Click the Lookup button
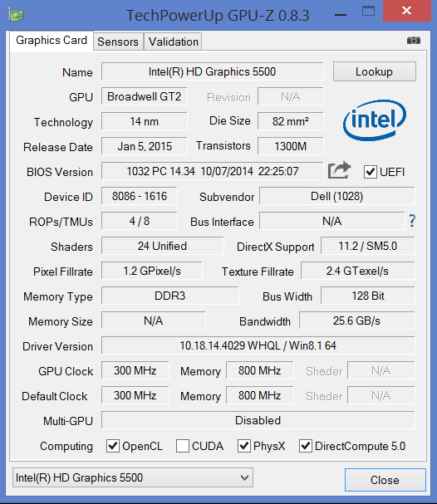The width and height of the screenshot is (437, 504). (x=375, y=71)
